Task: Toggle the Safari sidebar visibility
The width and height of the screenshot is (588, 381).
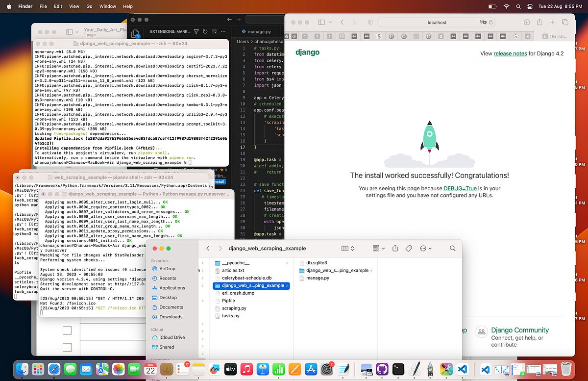Action: 321,22
